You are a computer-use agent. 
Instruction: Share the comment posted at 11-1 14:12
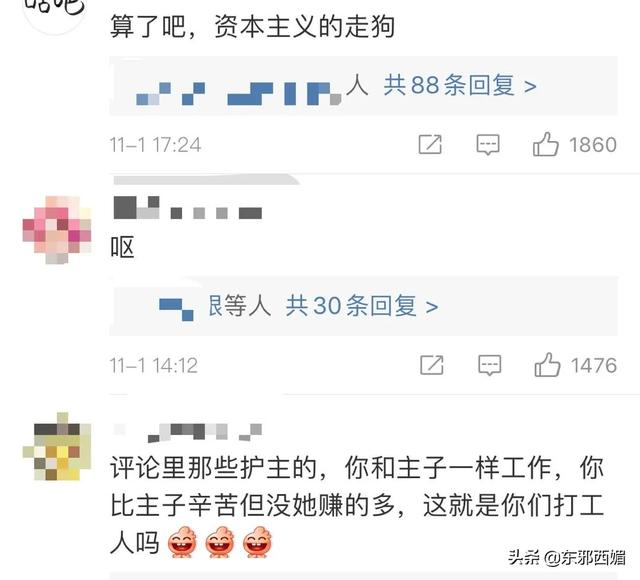[432, 365]
